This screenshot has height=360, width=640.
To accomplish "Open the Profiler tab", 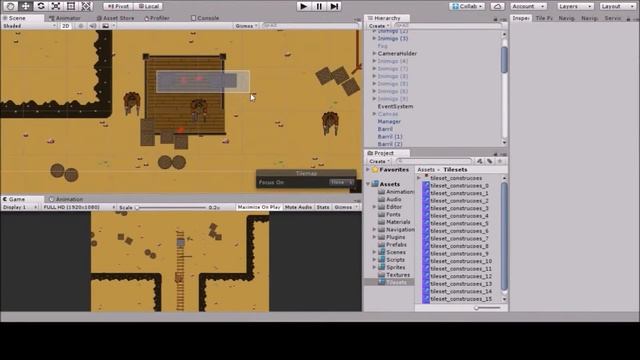I will (157, 18).
